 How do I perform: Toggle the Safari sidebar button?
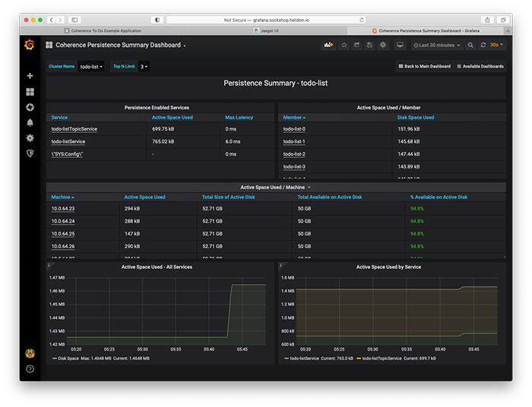point(74,20)
